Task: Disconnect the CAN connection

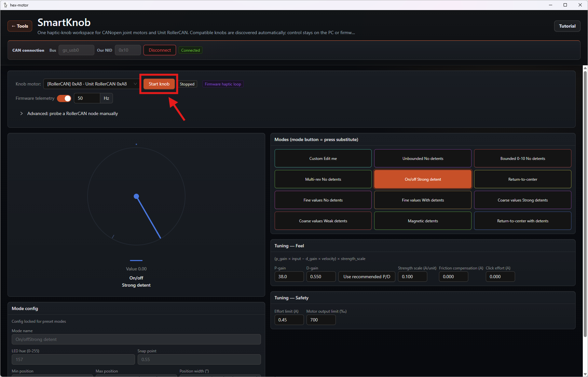Action: click(x=160, y=50)
